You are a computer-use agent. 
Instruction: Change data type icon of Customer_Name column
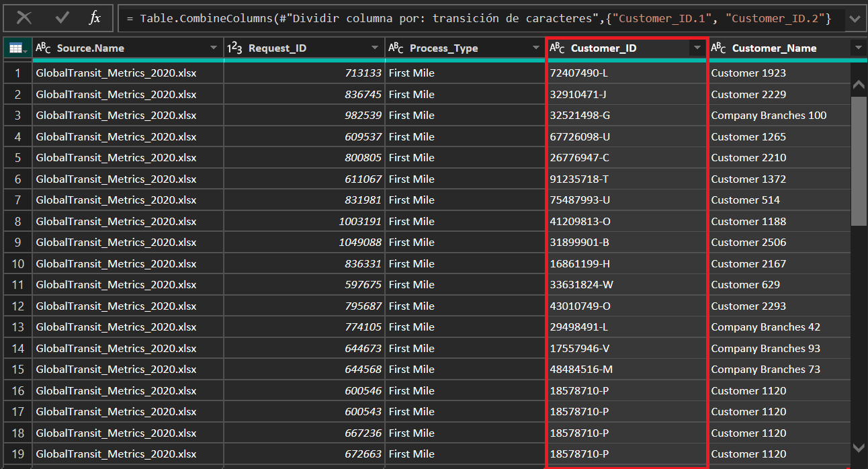pyautogui.click(x=719, y=48)
